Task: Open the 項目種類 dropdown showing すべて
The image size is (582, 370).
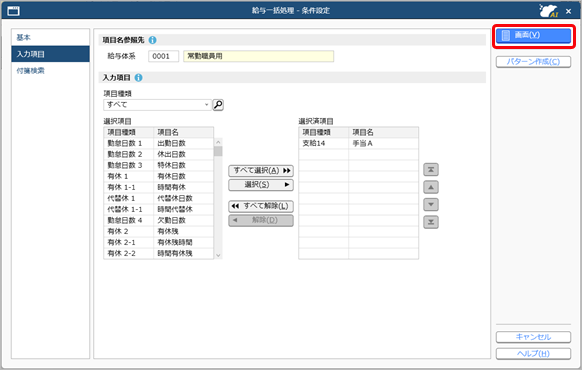Action: (157, 105)
